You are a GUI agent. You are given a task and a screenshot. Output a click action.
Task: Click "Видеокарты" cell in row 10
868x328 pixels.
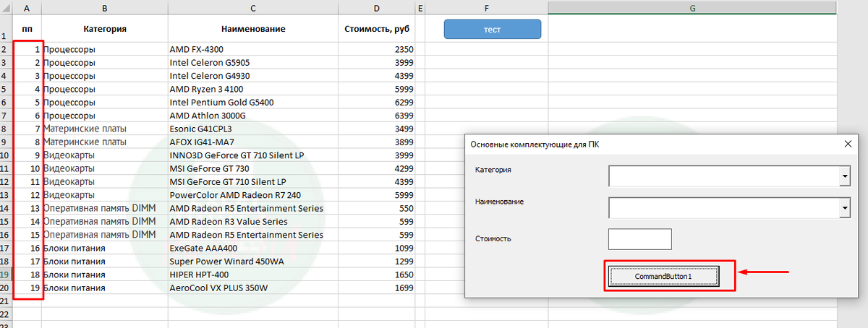pyautogui.click(x=105, y=155)
